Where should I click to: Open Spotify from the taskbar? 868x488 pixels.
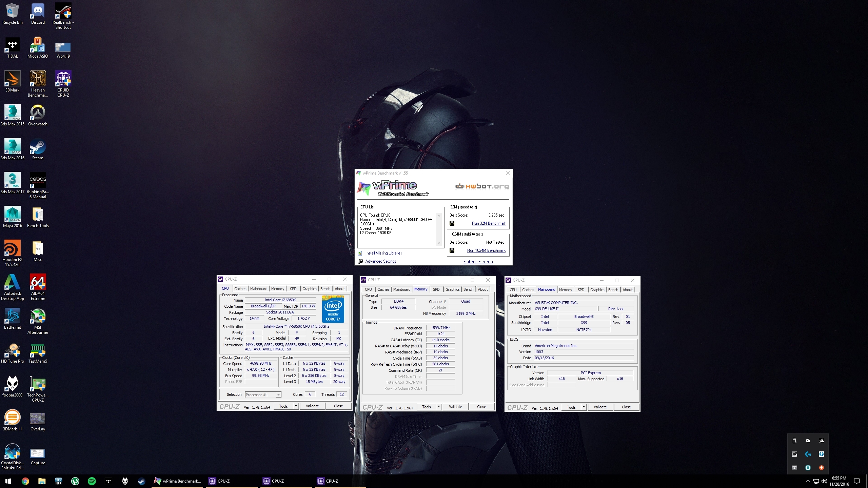(x=92, y=481)
